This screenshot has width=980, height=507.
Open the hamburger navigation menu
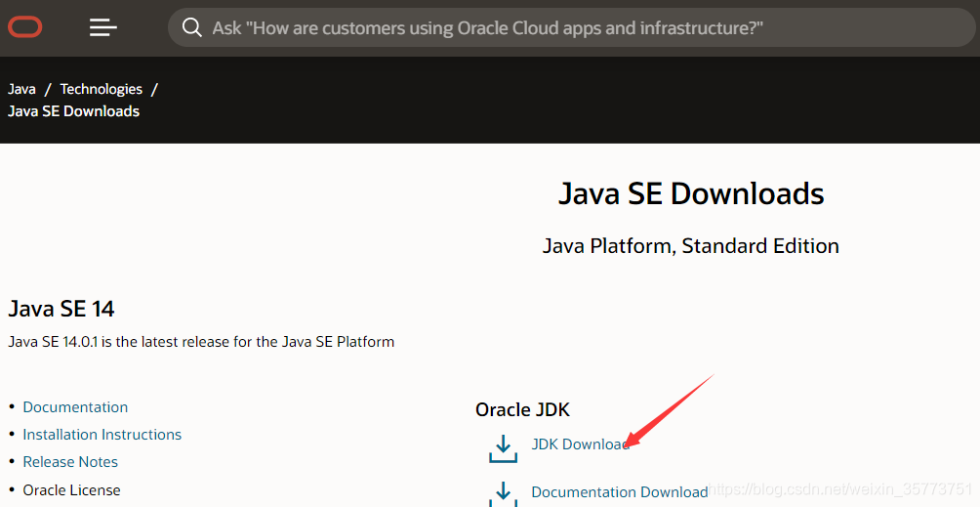click(x=103, y=27)
